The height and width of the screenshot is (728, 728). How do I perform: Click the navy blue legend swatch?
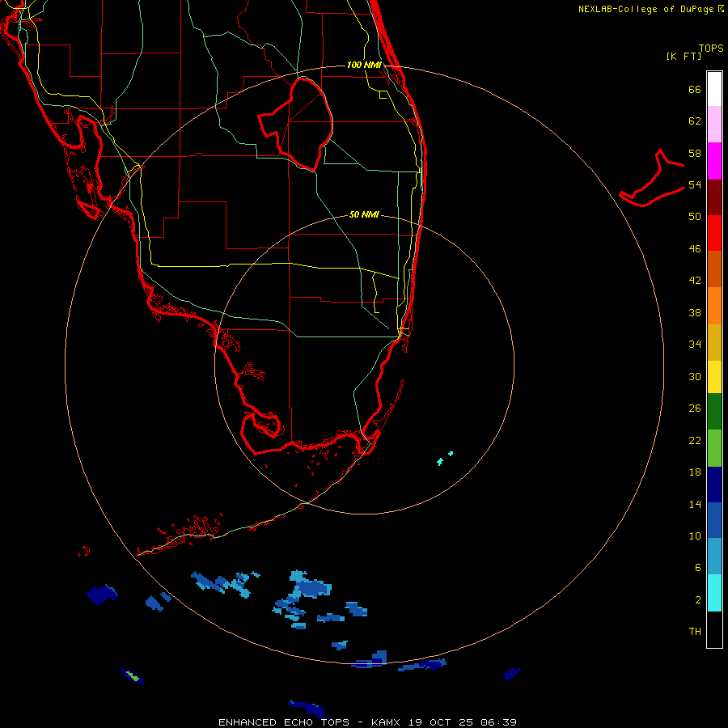click(x=714, y=485)
